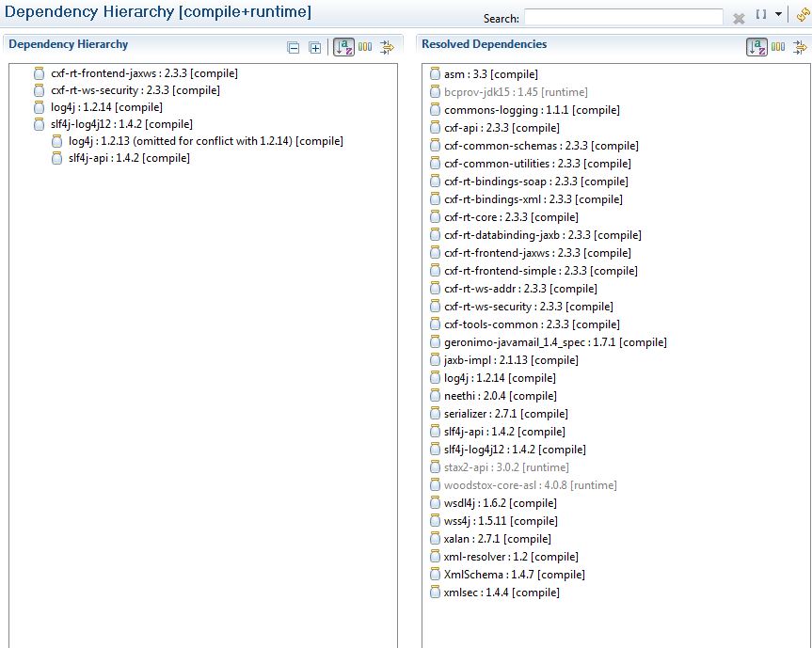Select cxf-rt-ws-security in the hierarchy tree

(x=135, y=90)
